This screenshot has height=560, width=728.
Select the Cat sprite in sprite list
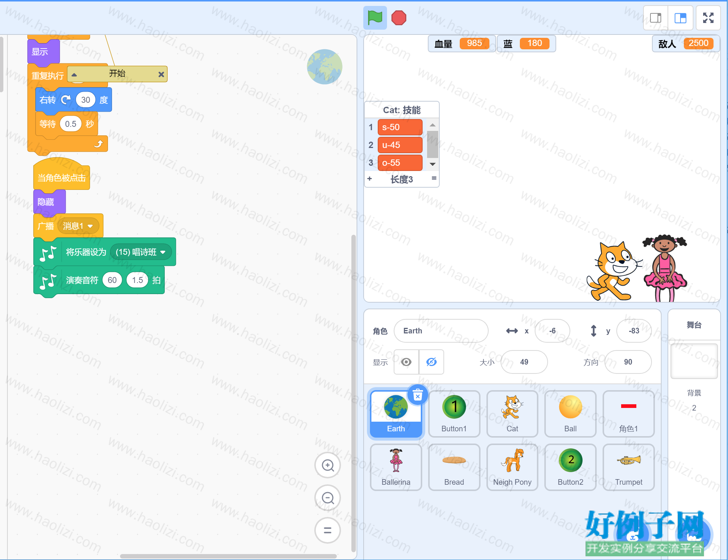(512, 414)
